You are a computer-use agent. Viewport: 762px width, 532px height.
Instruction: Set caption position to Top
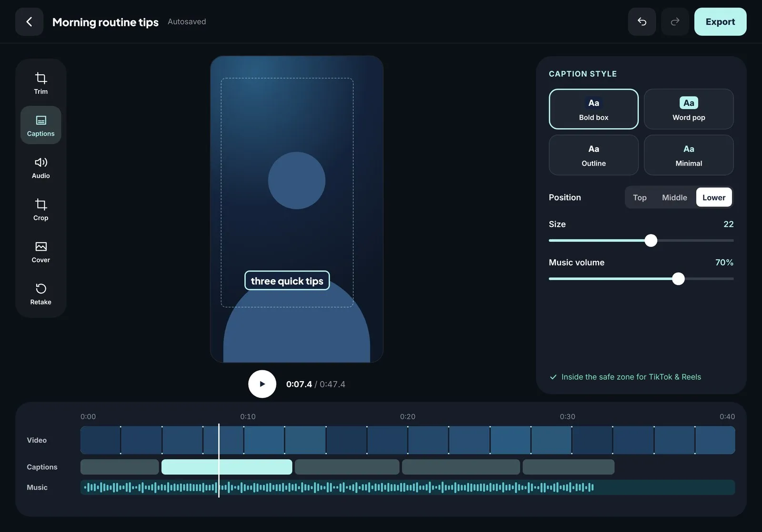coord(640,197)
